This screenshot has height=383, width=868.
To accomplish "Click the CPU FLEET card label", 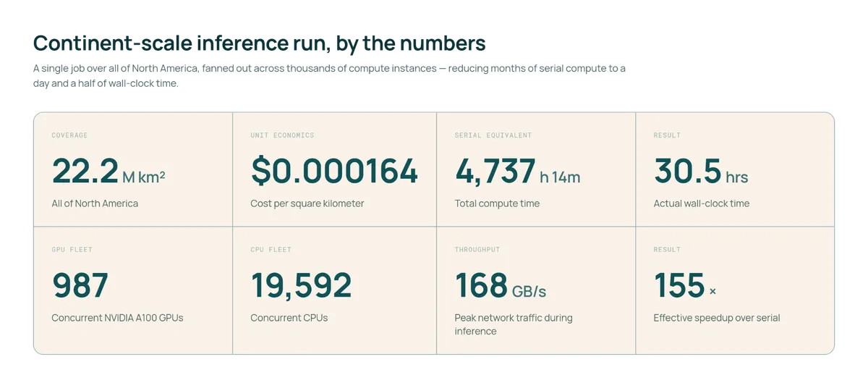I will tap(271, 250).
